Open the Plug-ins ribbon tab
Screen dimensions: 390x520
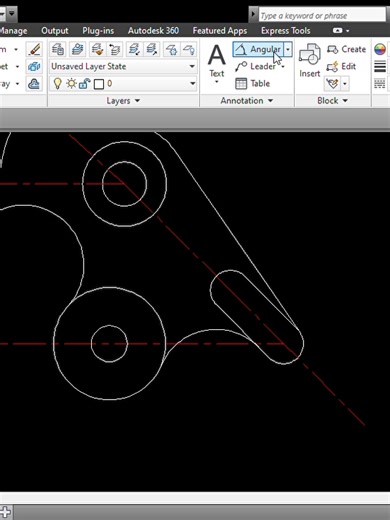pyautogui.click(x=98, y=31)
